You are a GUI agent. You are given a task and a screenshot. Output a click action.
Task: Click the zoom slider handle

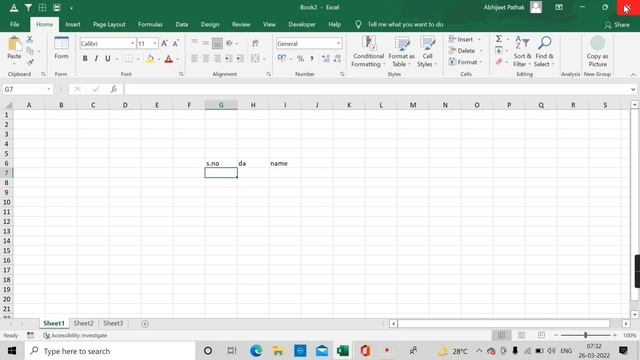point(585,335)
